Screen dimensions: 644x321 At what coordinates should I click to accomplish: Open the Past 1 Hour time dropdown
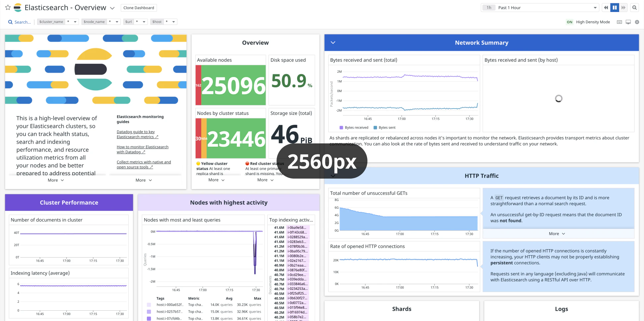pos(595,8)
